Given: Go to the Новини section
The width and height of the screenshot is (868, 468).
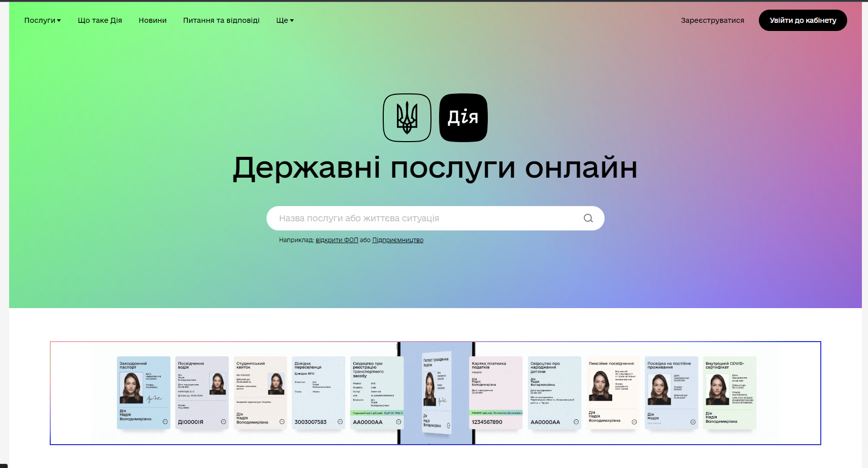Looking at the screenshot, I should (x=152, y=20).
